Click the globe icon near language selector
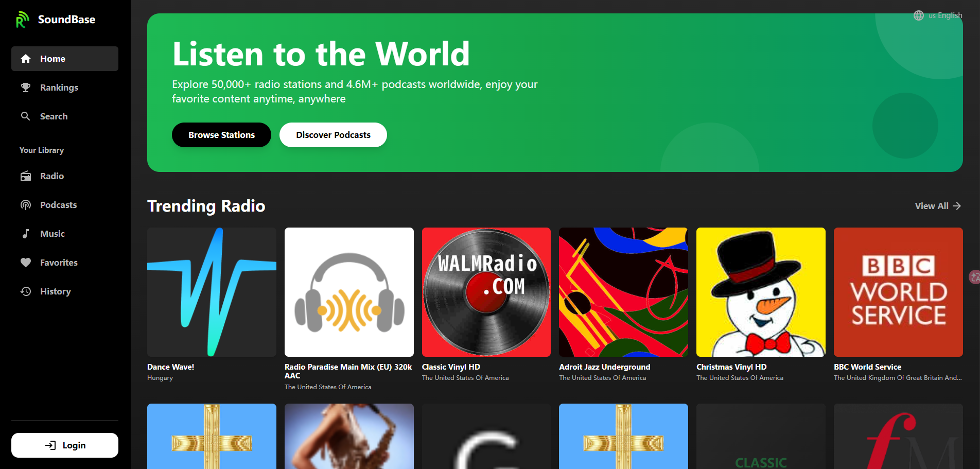 (918, 15)
